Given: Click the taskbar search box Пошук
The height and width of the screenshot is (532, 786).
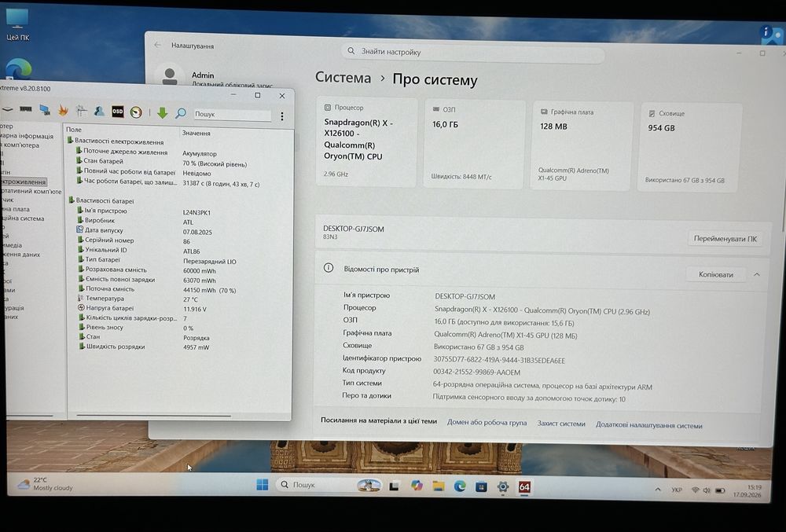Looking at the screenshot, I should click(329, 485).
